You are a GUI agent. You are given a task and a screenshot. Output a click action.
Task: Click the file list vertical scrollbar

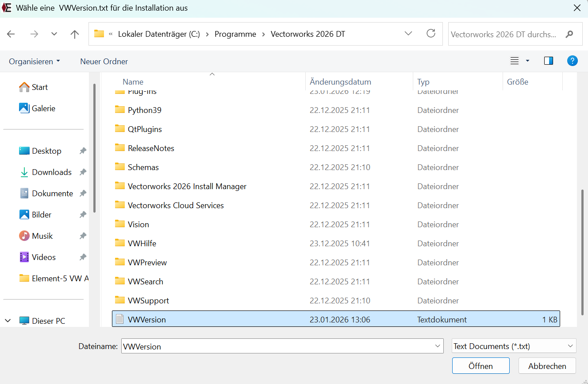click(582, 248)
